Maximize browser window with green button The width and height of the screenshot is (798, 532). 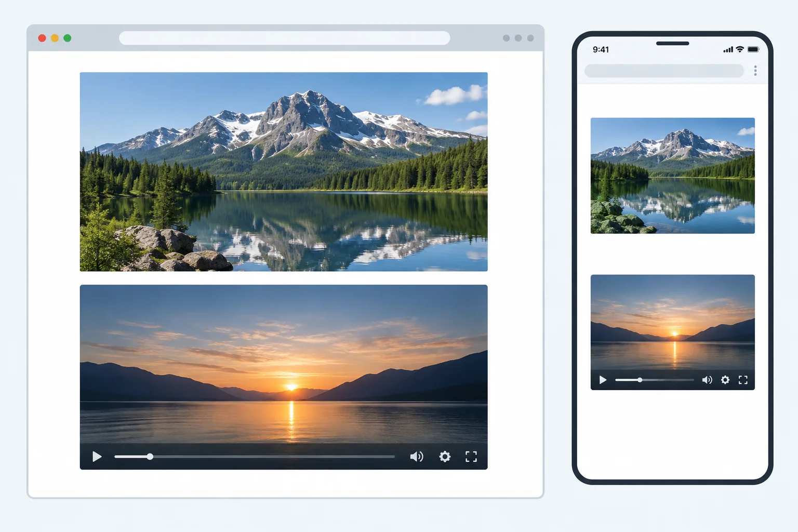click(x=67, y=38)
